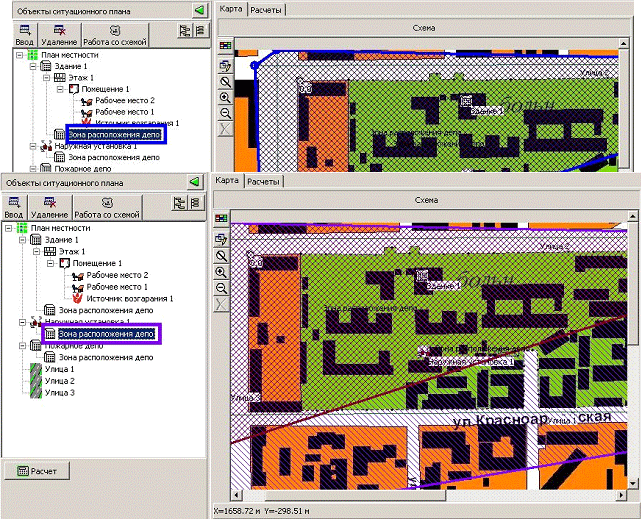Collapse the План местности node in the lower tree
This screenshot has width=641, height=519.
8,228
